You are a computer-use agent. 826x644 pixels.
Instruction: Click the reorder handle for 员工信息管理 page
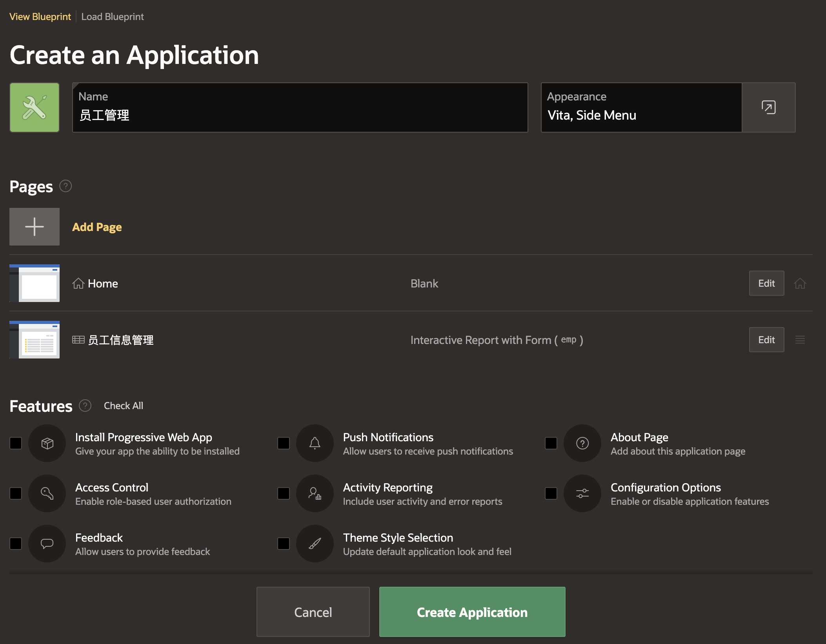(x=800, y=340)
